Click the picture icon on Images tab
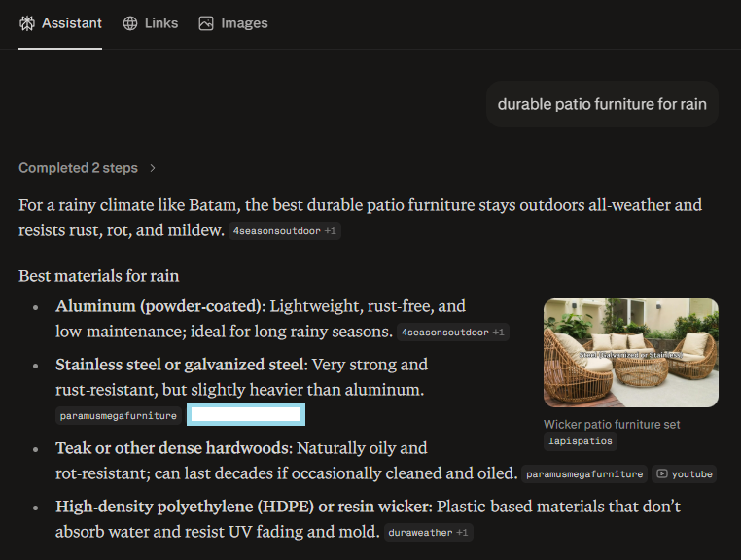This screenshot has width=741, height=560. (206, 23)
